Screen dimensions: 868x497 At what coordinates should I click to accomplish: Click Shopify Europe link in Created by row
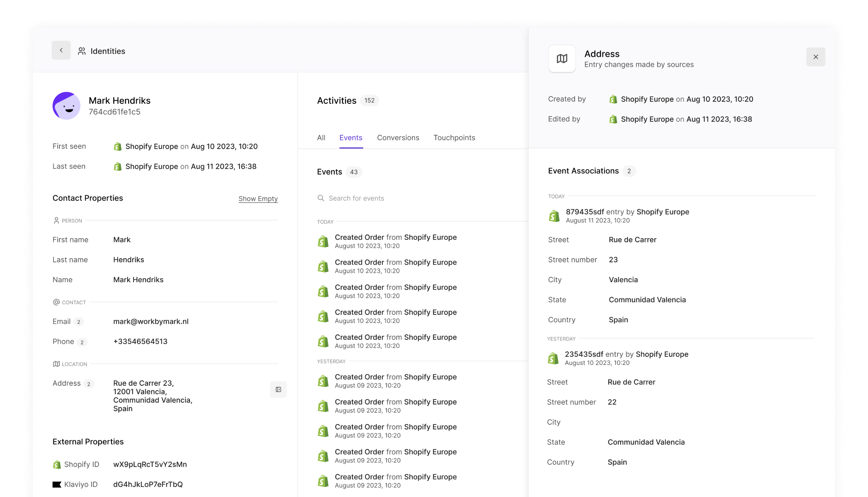coord(647,99)
